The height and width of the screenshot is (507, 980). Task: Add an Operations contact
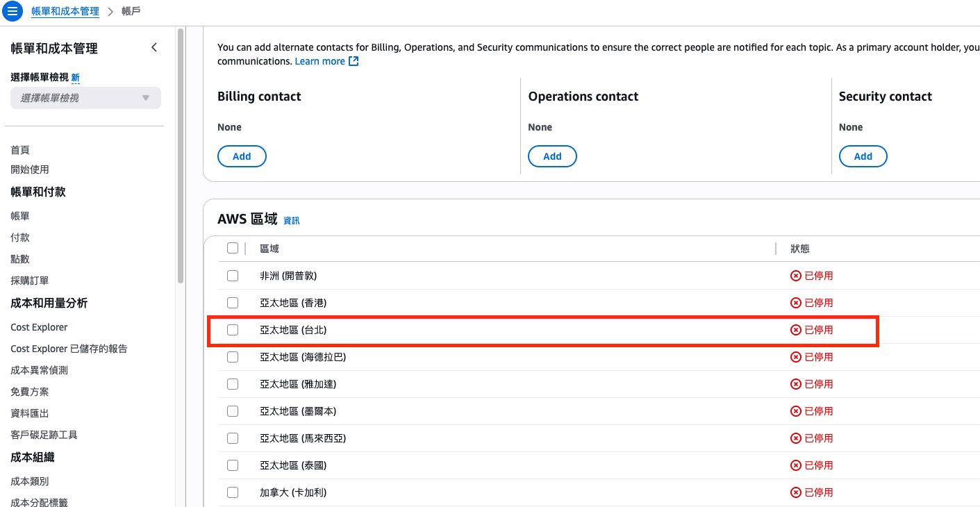tap(552, 156)
